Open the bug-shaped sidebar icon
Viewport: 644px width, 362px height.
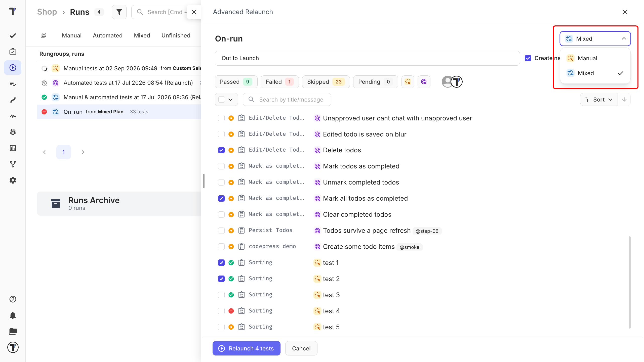pos(13,132)
